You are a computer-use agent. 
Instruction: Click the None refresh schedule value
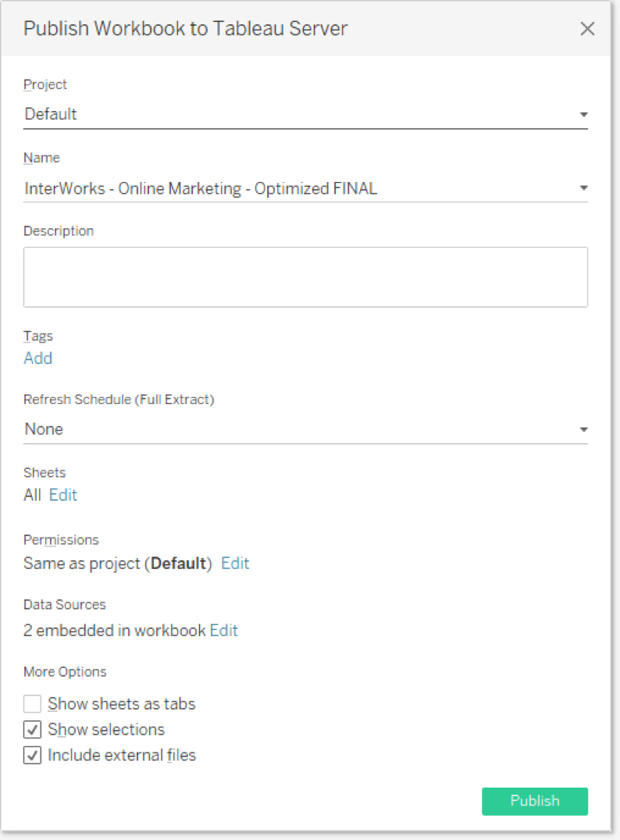(43, 428)
